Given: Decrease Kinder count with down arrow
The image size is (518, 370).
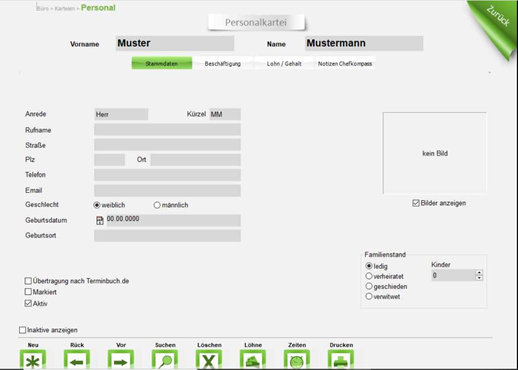Looking at the screenshot, I should click(479, 278).
